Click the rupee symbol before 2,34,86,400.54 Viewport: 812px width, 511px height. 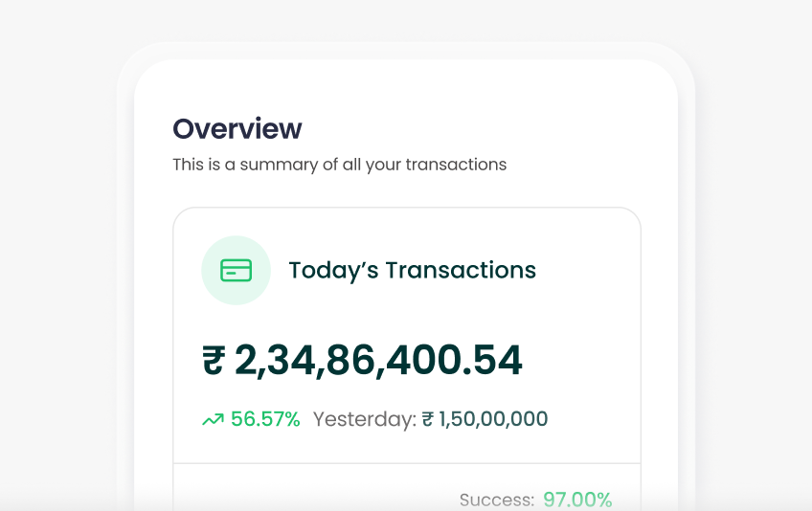coord(214,361)
